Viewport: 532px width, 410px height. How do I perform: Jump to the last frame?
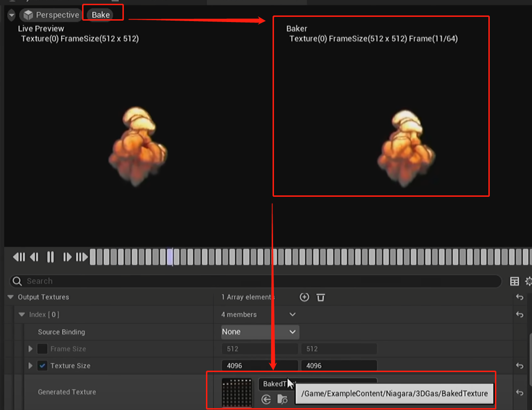click(82, 257)
